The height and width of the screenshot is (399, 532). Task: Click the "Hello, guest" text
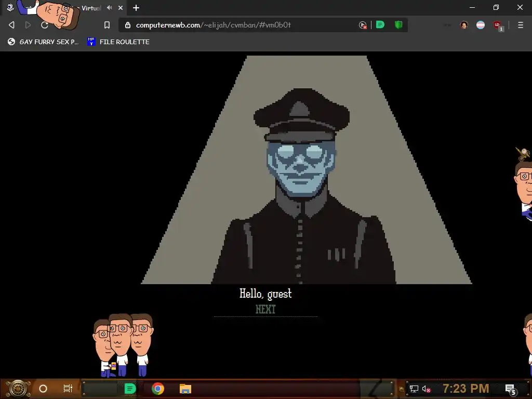[x=265, y=294]
